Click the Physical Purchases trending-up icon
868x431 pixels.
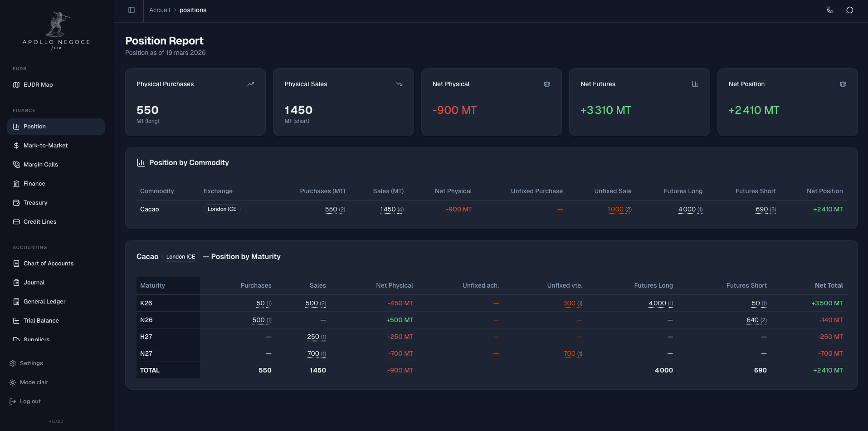[251, 84]
